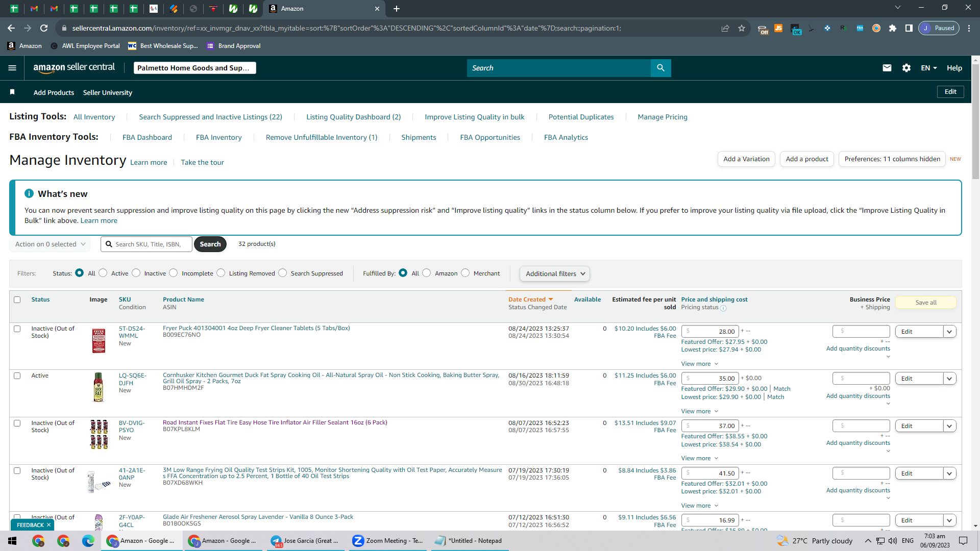Open the Windows notification center icon
This screenshot has height=551, width=980.
click(963, 541)
